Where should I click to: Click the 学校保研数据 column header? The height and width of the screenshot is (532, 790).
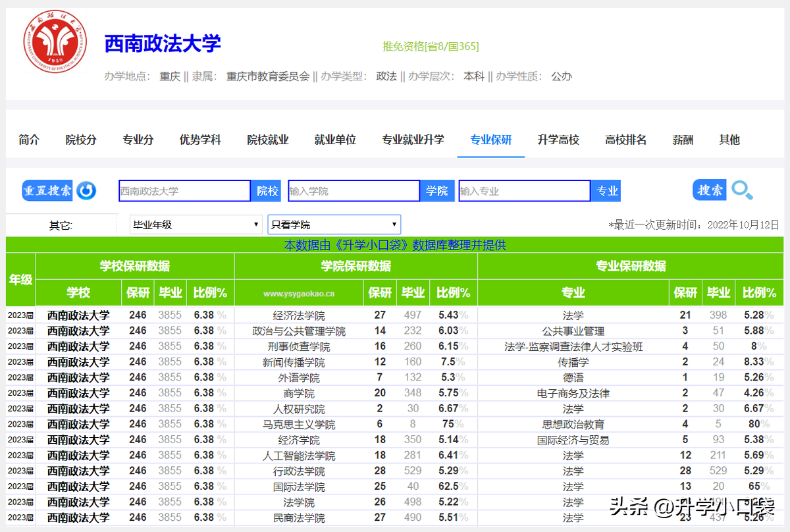[135, 266]
